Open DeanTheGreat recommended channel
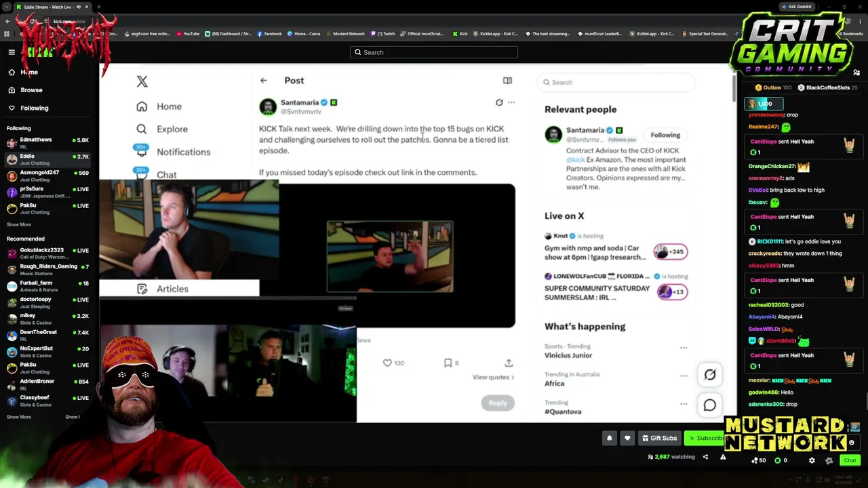Image resolution: width=868 pixels, height=488 pixels. 48,335
